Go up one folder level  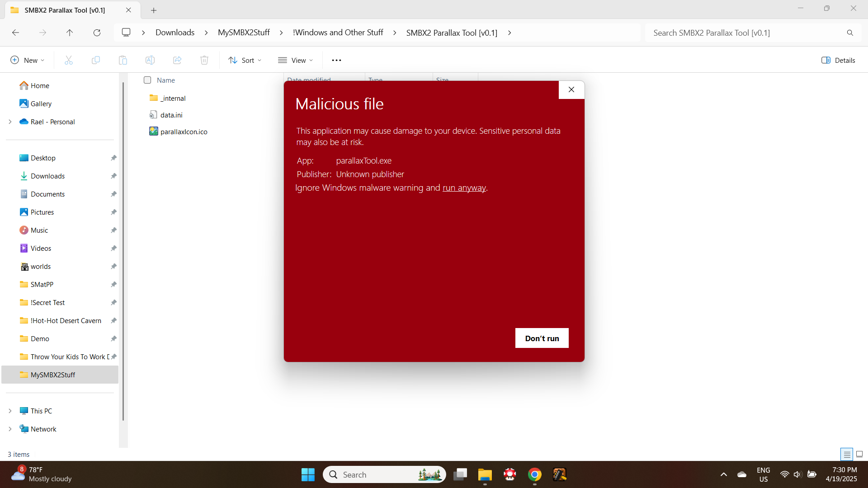(x=70, y=33)
